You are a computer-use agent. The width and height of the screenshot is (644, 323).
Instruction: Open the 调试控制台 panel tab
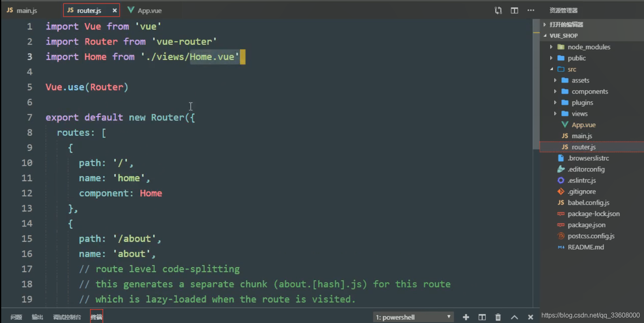(67, 317)
